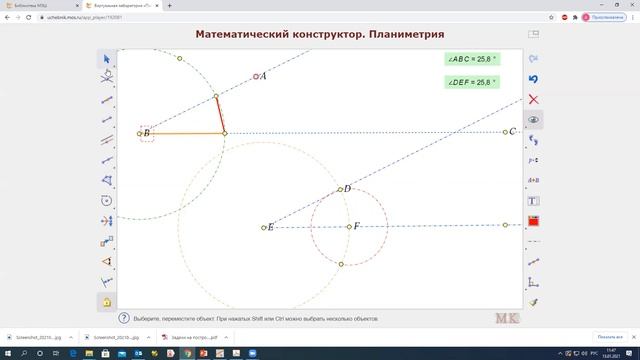Open the Windows Start menu
The image size is (640, 360).
click(x=8, y=353)
